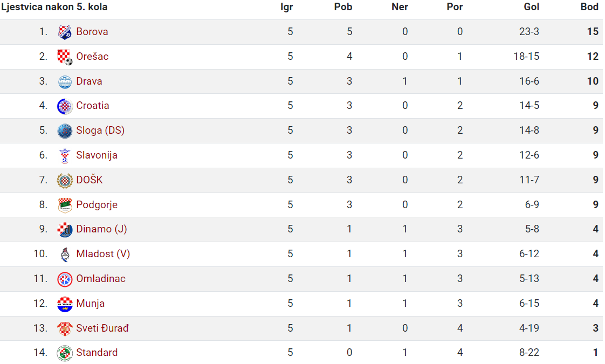Click the Orešac checkered crest icon

pyautogui.click(x=64, y=57)
